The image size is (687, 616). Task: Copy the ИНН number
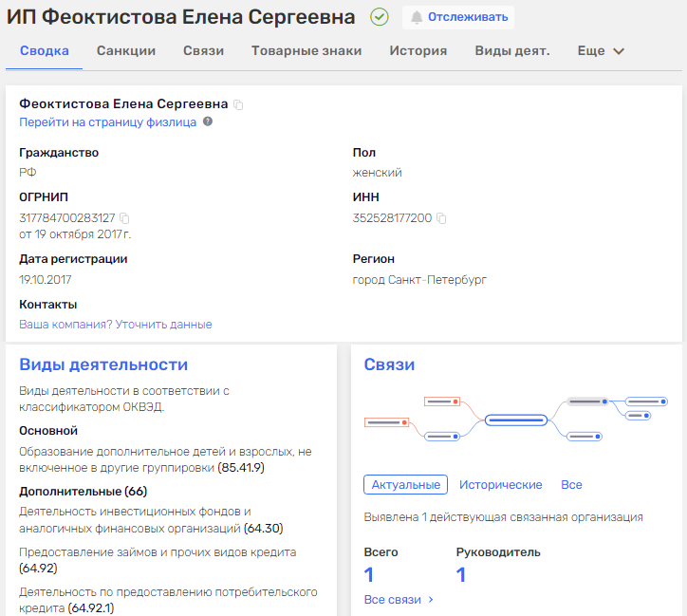click(441, 218)
